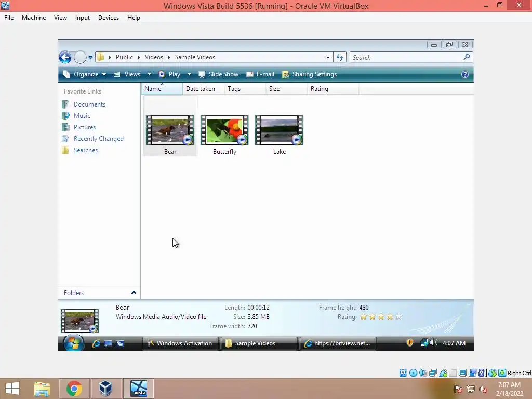This screenshot has height=399, width=532.
Task: Open the VirtualBox File menu
Action: tap(9, 18)
